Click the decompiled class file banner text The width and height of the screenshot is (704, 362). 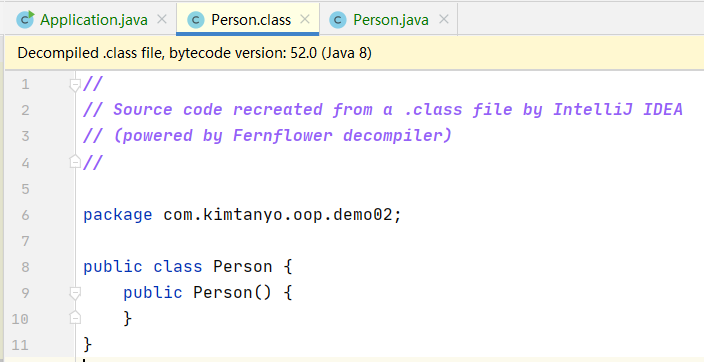[194, 53]
